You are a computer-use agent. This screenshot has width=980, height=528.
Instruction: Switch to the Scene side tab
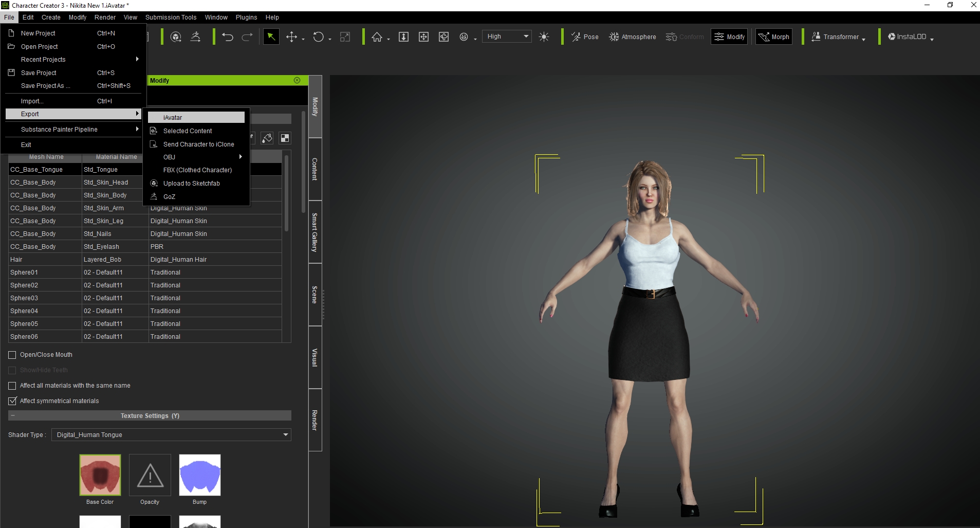pyautogui.click(x=315, y=295)
